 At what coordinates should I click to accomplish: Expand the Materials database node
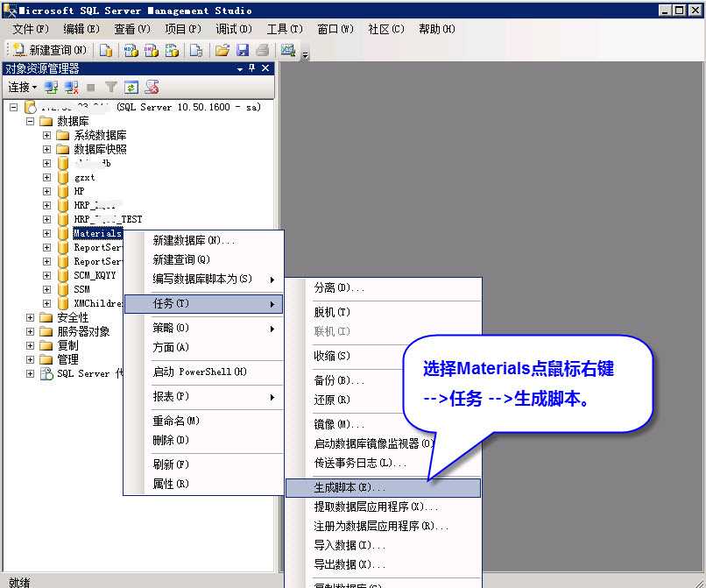(x=46, y=233)
